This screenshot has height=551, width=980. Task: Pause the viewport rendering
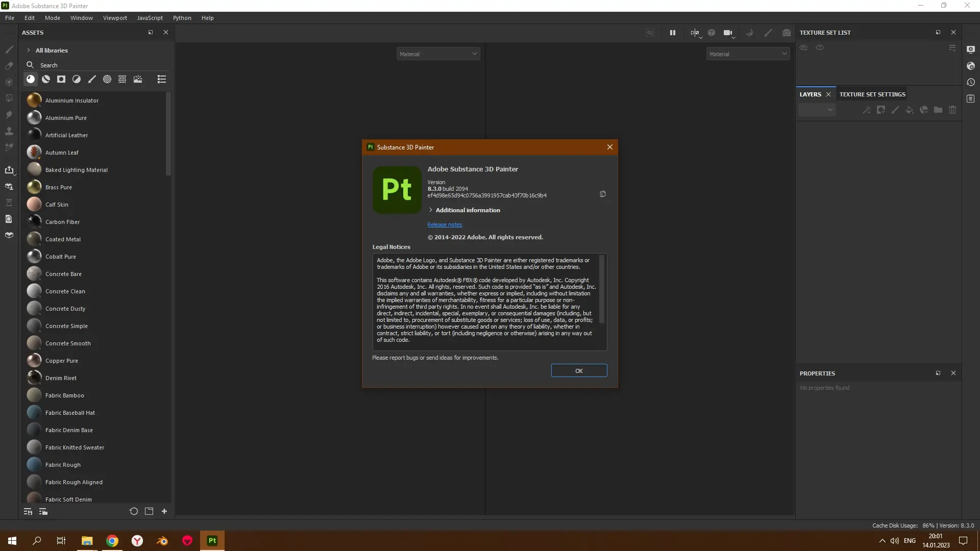673,33
